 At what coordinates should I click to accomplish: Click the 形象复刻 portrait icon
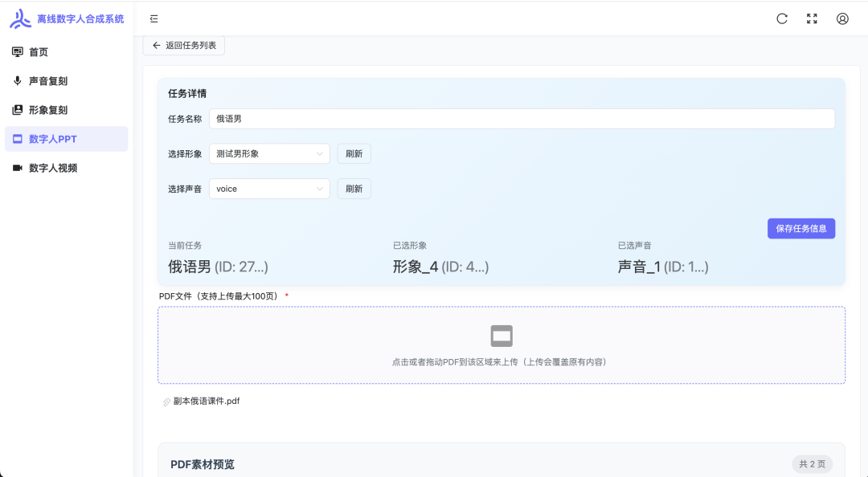click(18, 109)
